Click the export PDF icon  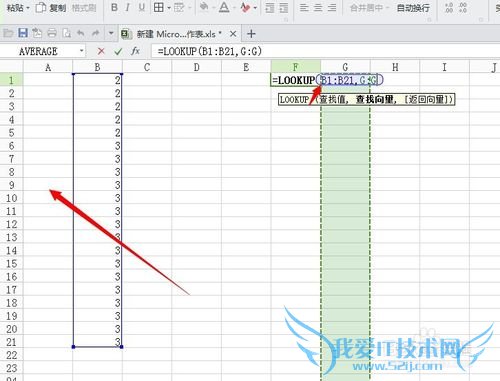(37, 33)
